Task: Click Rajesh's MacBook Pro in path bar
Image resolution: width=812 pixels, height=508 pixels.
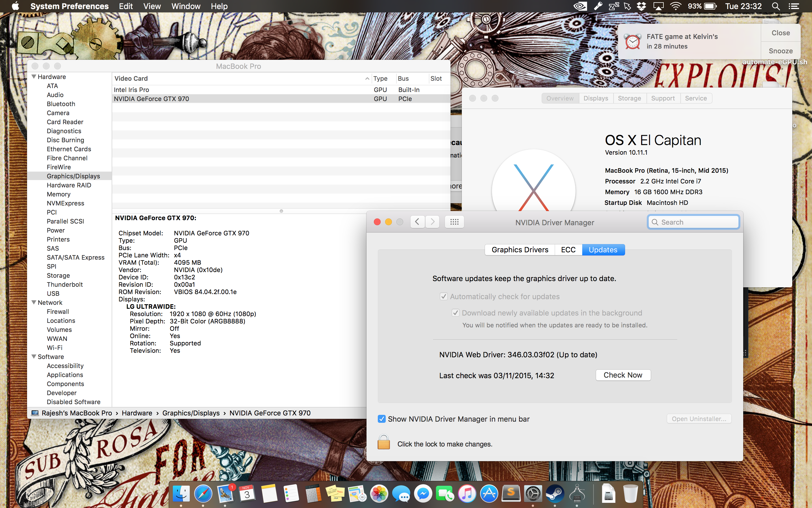Action: 77,413
